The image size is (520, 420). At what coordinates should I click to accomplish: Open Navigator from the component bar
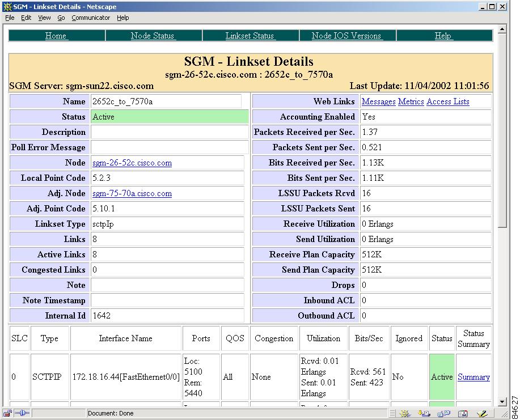click(404, 413)
